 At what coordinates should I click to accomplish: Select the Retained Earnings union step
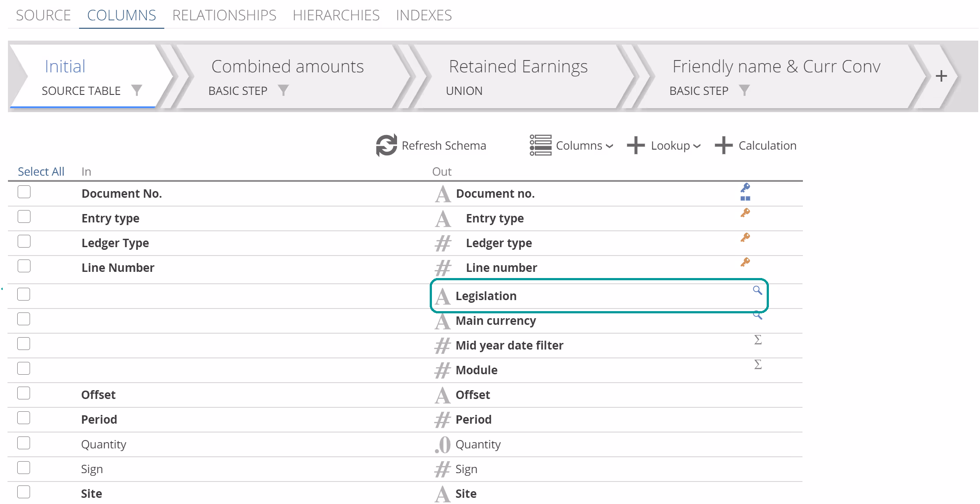click(x=518, y=76)
